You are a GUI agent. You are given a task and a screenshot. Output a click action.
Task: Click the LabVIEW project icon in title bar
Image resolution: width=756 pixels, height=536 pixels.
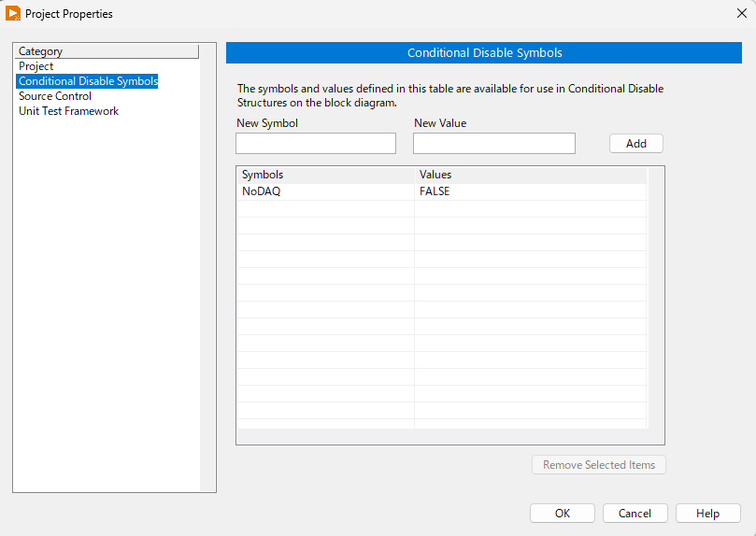pos(13,13)
